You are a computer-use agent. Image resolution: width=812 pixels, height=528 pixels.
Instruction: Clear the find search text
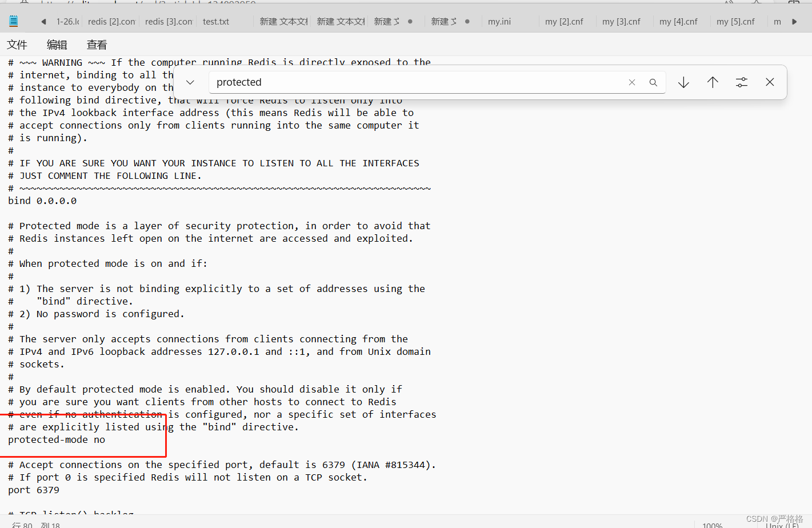[632, 82]
